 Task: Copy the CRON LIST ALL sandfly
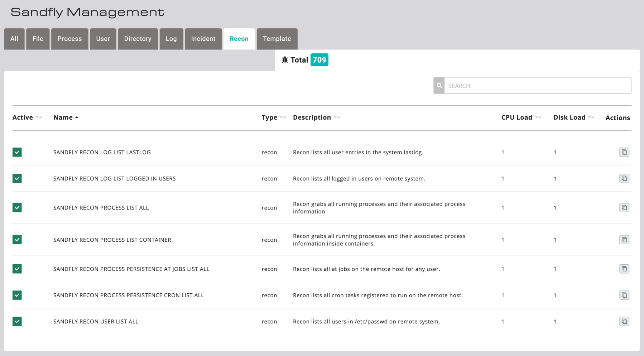(x=624, y=295)
